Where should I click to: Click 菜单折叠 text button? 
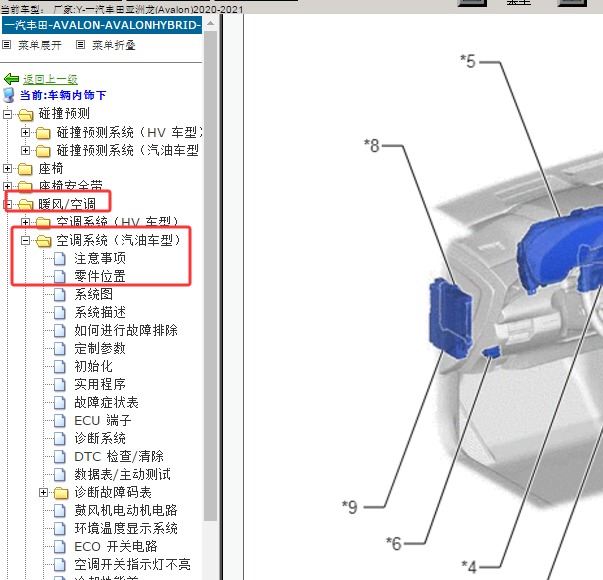(113, 45)
